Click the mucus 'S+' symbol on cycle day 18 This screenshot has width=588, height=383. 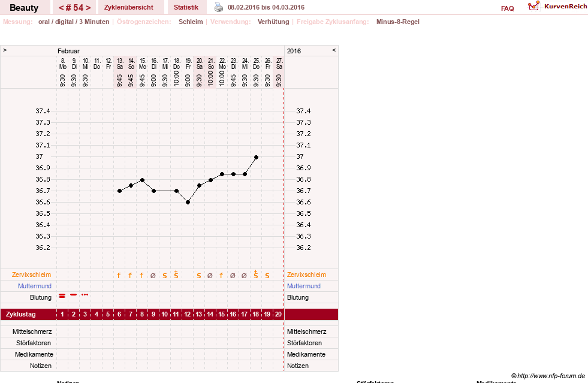pos(256,275)
